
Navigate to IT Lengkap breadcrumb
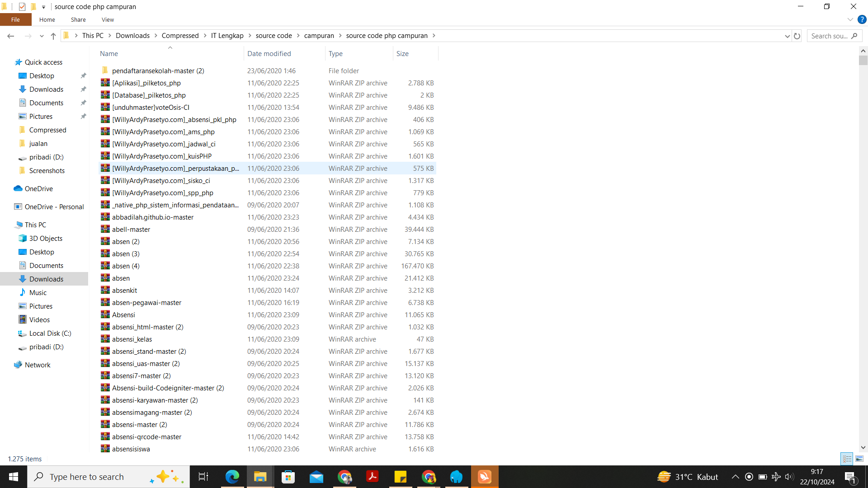pos(227,36)
